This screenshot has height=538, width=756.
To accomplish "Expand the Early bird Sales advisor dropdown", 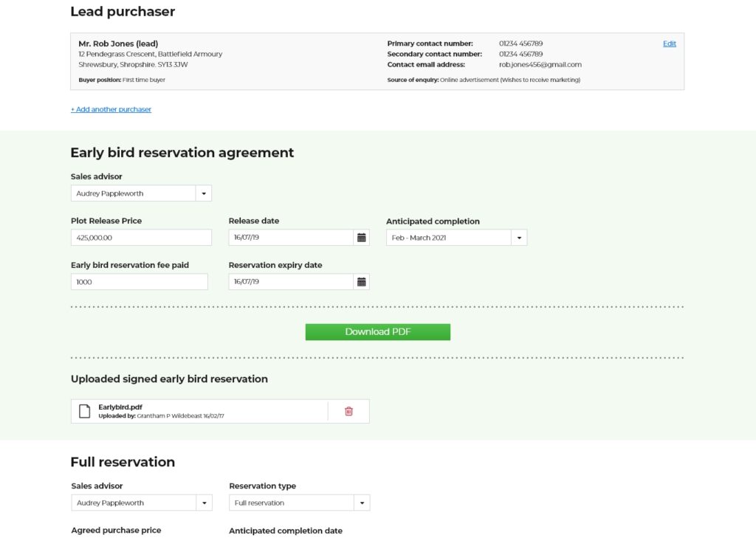I will 204,193.
